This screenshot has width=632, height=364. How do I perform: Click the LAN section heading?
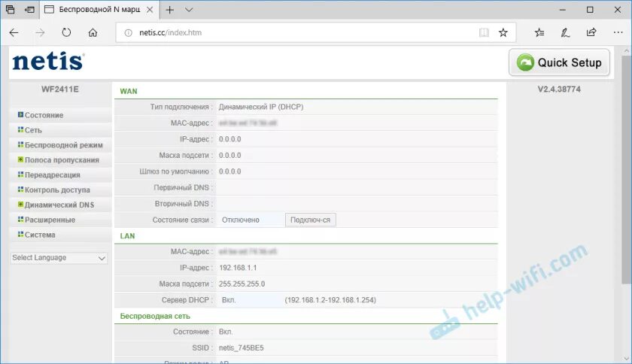127,236
